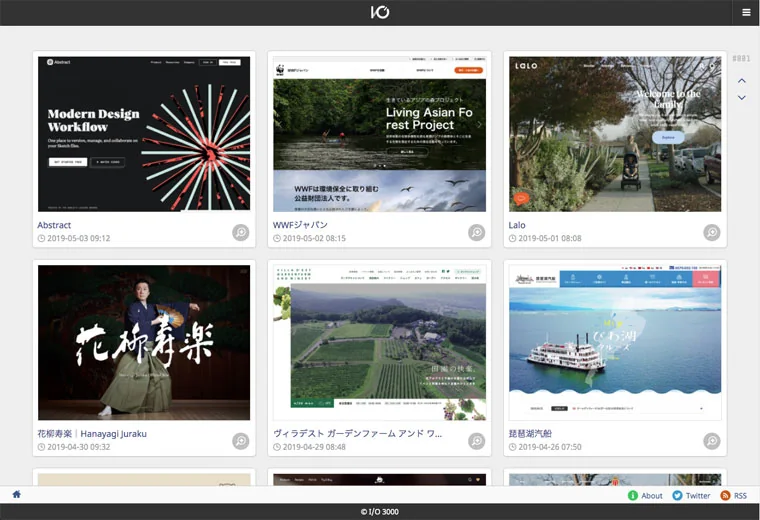Click the date 2019-04-30 09:32
This screenshot has height=520, width=760.
point(79,447)
